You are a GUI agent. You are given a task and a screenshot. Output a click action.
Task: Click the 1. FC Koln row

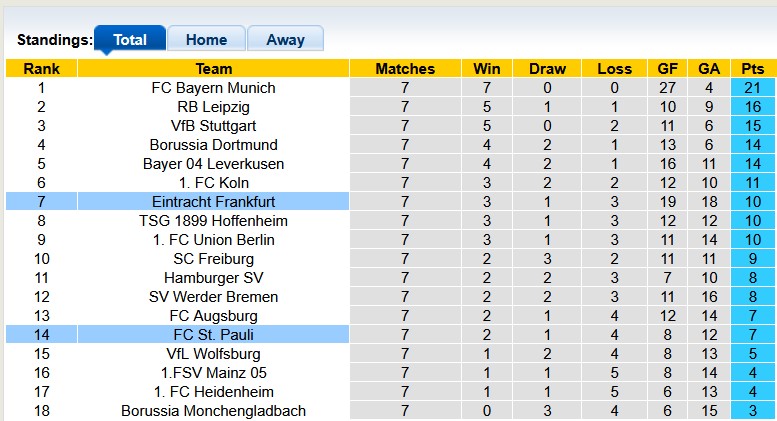213,183
